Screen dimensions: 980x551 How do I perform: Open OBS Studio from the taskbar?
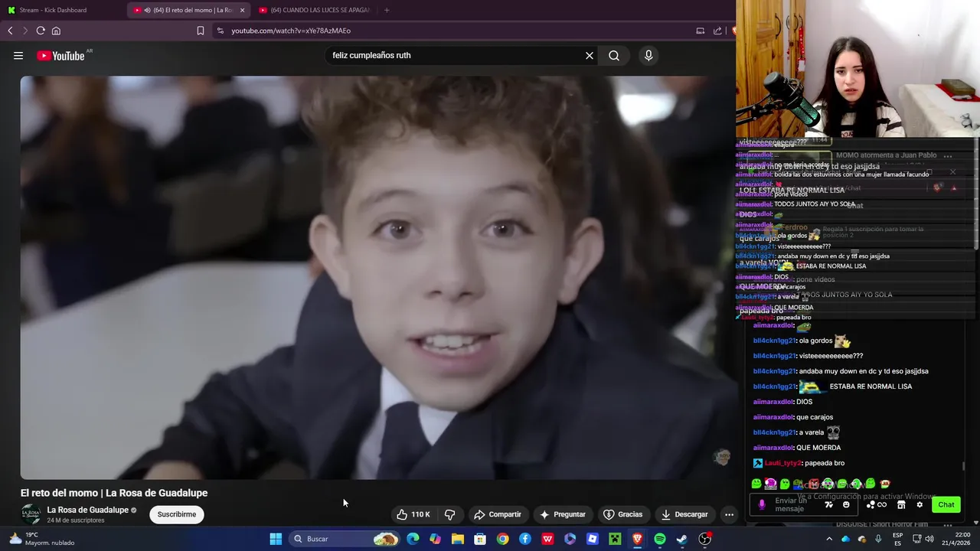[x=705, y=539]
